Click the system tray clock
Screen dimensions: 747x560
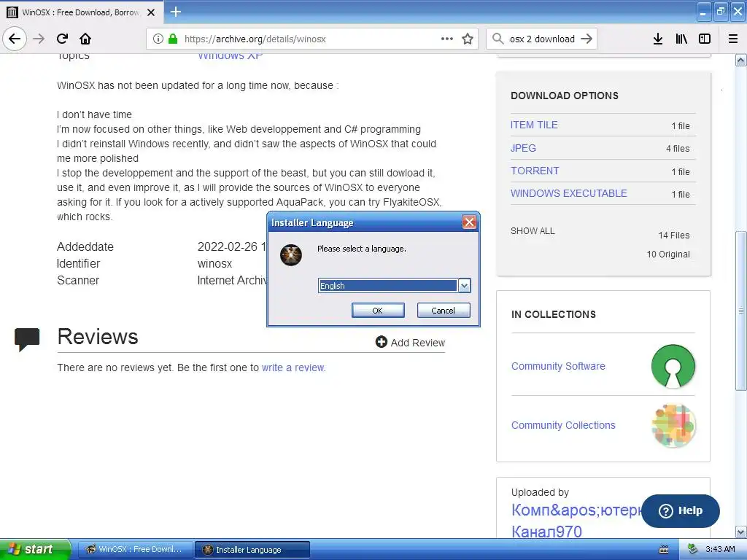point(720,549)
